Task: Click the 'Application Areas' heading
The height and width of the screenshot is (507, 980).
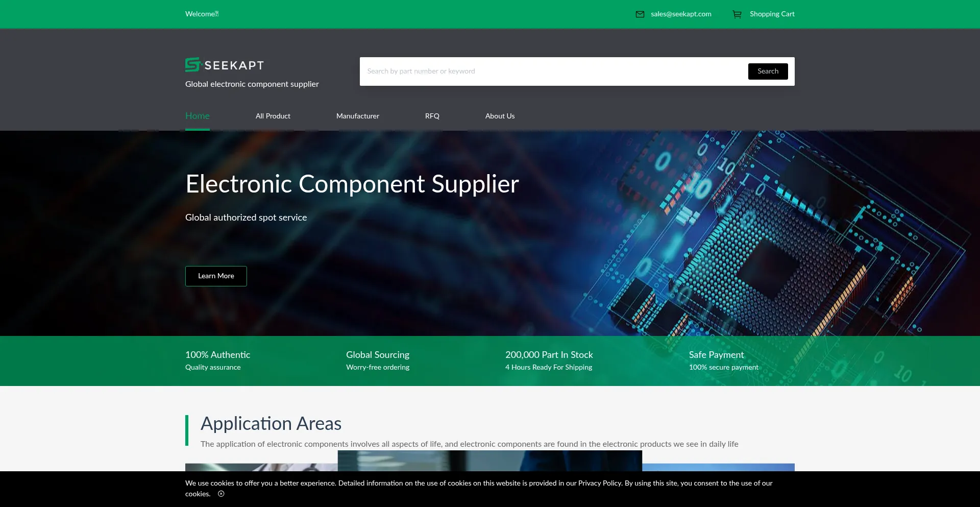Action: (x=271, y=424)
